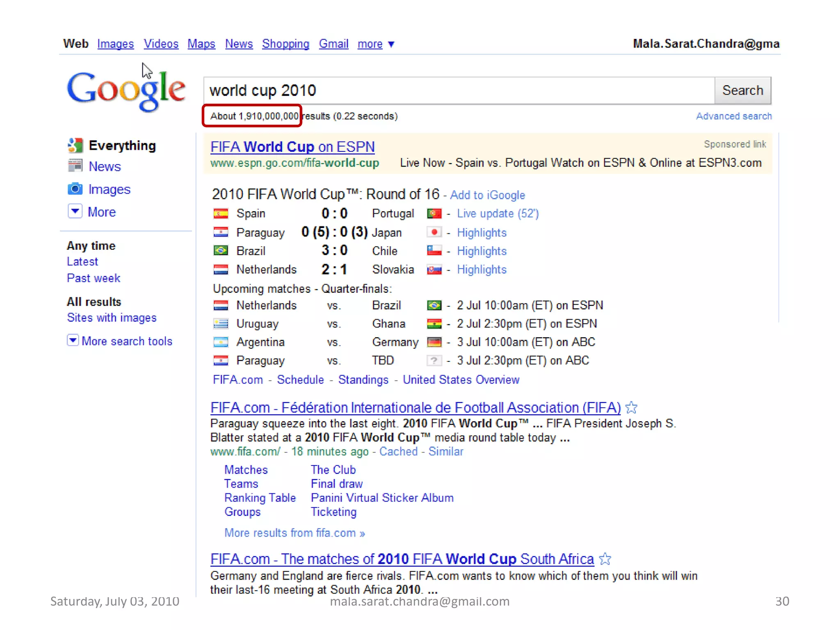840x630 pixels.
Task: Open Highlights for Netherlands vs Slovakia
Action: 482,269
